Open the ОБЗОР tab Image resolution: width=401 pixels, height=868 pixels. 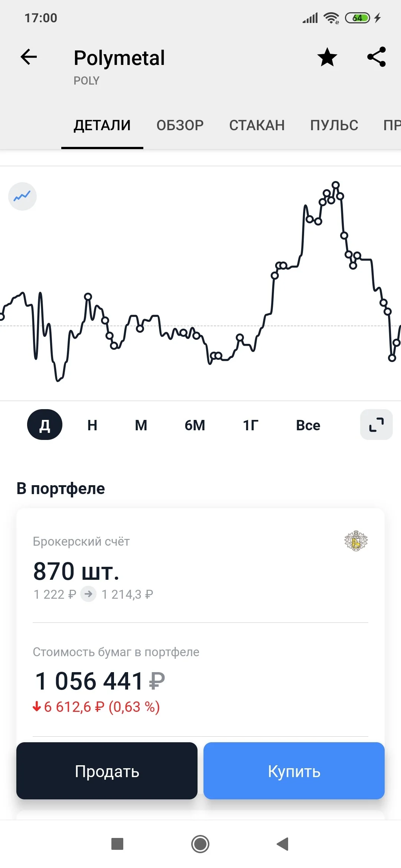coord(180,125)
